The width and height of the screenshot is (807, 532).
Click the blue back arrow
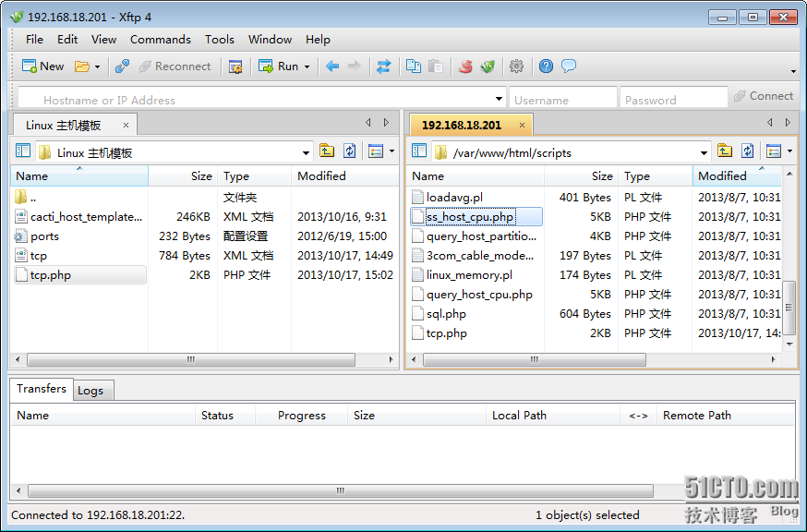coord(332,66)
